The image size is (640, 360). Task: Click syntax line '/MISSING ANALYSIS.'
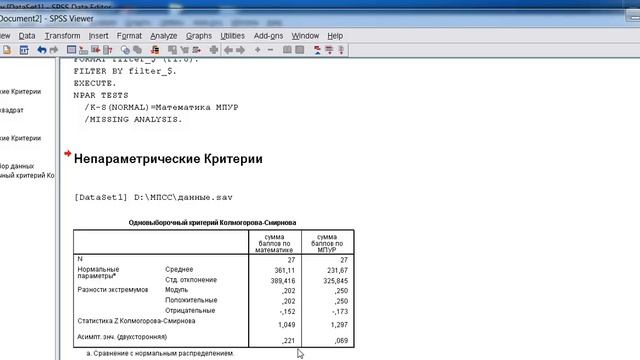(x=133, y=120)
